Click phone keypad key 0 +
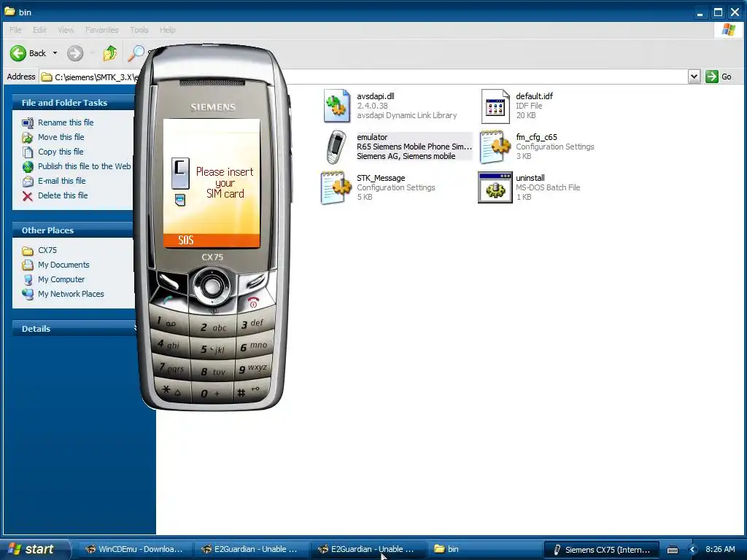The width and height of the screenshot is (747, 560). (x=212, y=393)
